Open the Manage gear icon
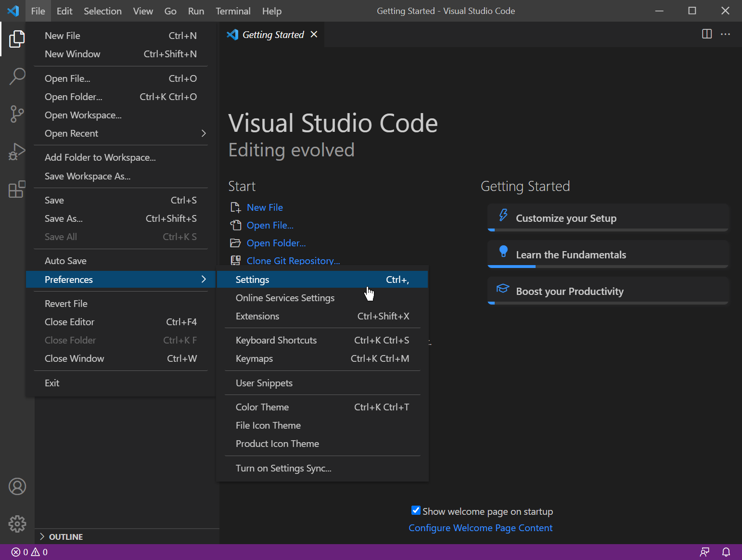Screen dimensions: 742x560 click(x=17, y=524)
